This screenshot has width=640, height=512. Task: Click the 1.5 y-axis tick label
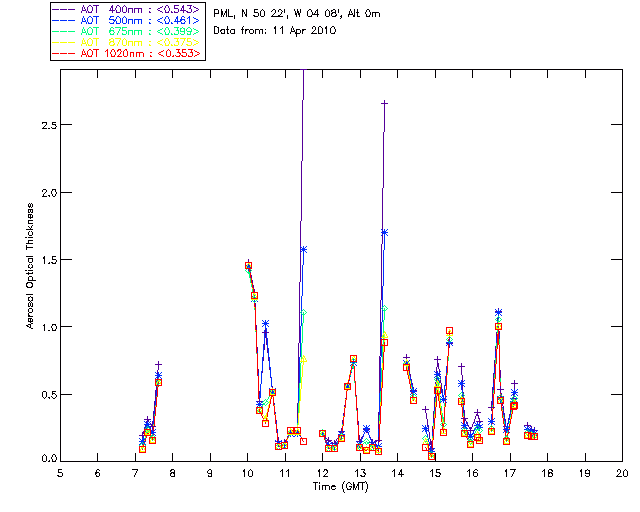pos(43,259)
